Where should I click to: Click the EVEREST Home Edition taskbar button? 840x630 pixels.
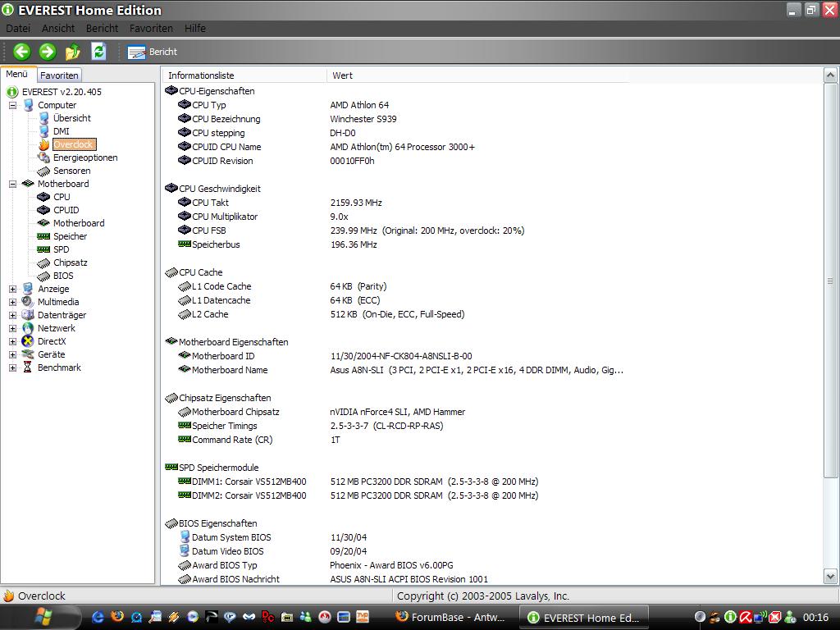coord(586,618)
